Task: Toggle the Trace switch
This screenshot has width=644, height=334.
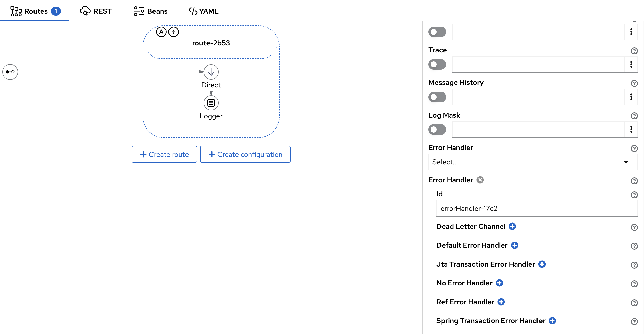Action: 437,64
